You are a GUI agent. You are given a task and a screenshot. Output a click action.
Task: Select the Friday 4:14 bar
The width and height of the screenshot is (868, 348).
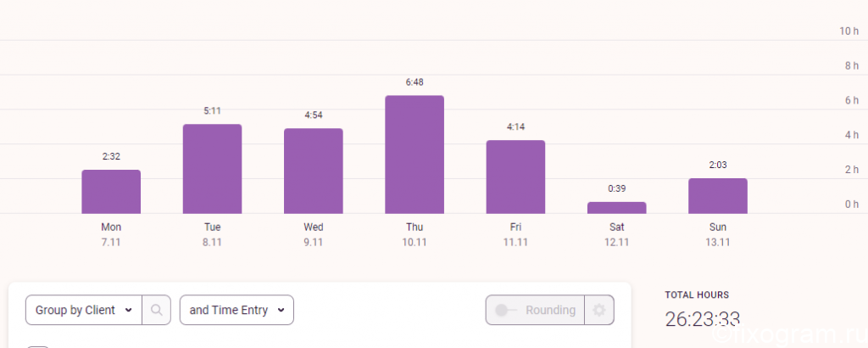(515, 177)
